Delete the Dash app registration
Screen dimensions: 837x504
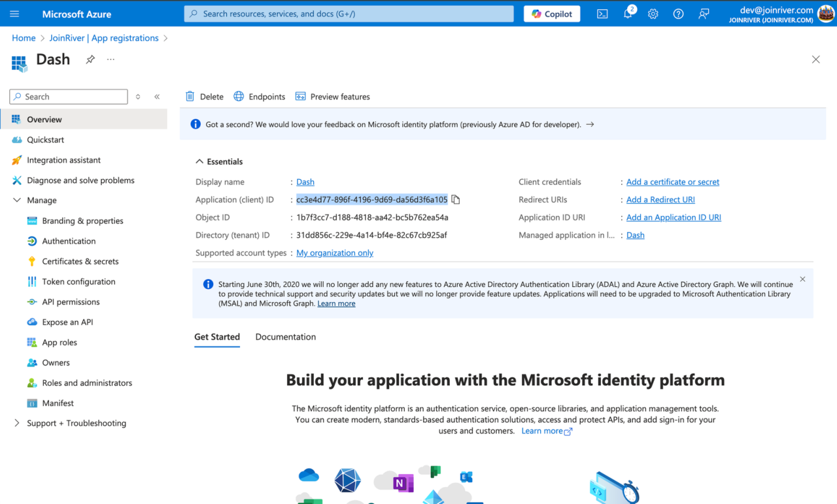[x=204, y=96]
